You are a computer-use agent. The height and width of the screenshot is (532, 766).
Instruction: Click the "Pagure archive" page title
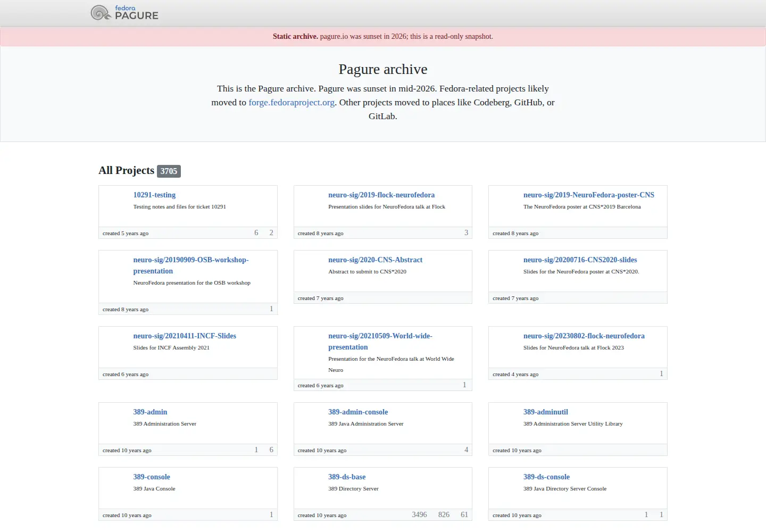[x=383, y=69]
